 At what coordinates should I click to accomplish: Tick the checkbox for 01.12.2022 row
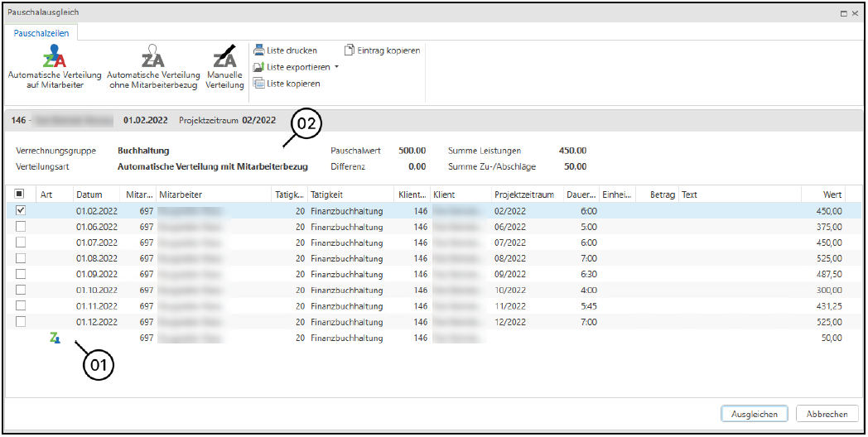(21, 322)
